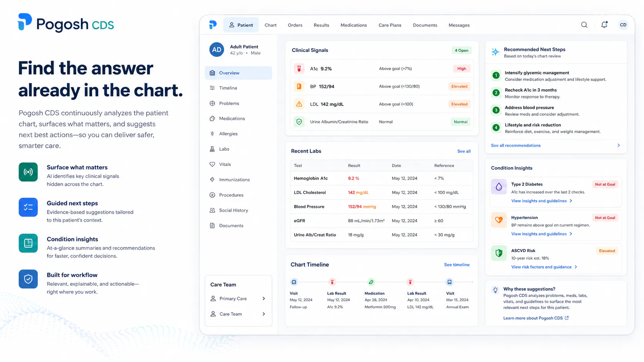This screenshot has width=644, height=362.
Task: Click the Hypertension heart icon
Action: [x=499, y=220]
